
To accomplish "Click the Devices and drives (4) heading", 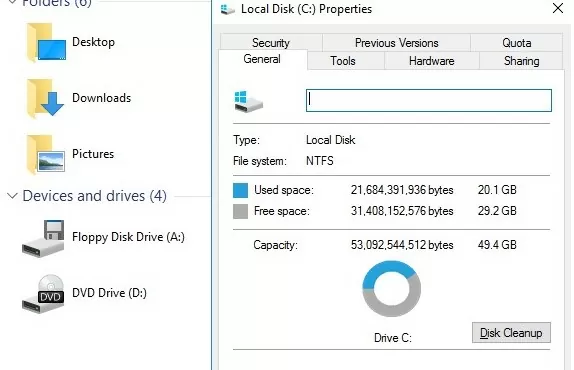I will pyautogui.click(x=94, y=196).
